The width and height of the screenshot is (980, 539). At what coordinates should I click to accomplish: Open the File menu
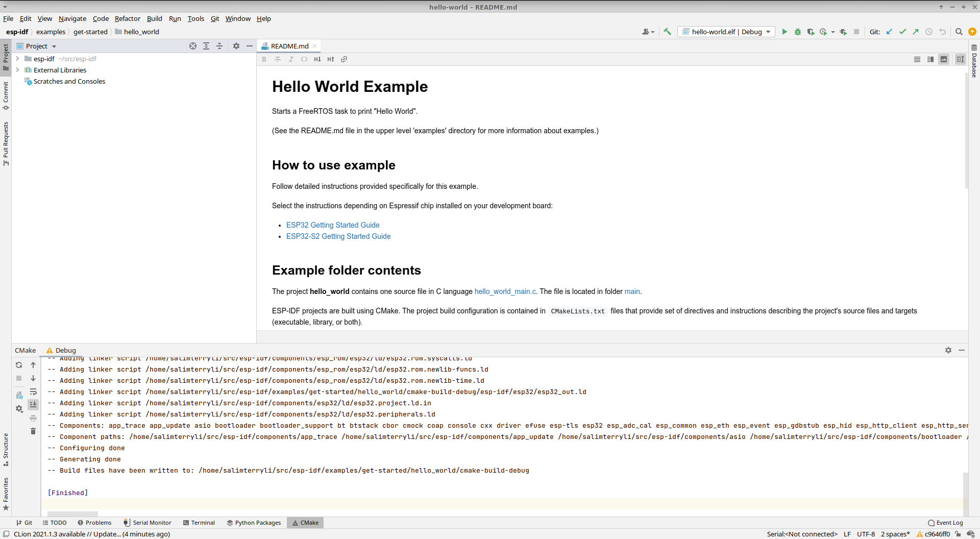click(8, 18)
